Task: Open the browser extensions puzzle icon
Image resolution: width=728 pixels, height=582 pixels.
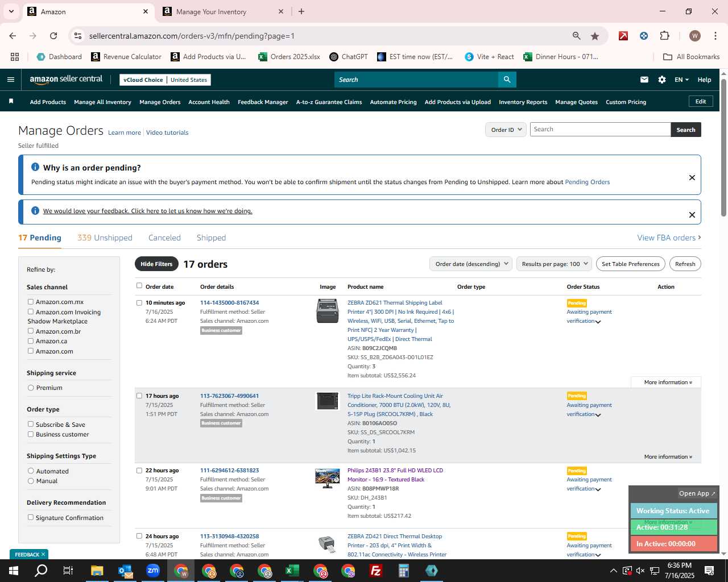Action: pyautogui.click(x=664, y=36)
